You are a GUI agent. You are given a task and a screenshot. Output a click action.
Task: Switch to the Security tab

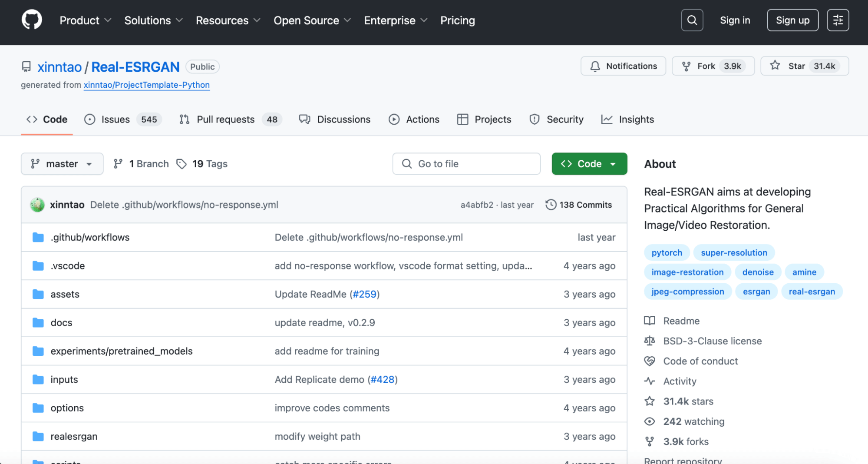tap(556, 119)
